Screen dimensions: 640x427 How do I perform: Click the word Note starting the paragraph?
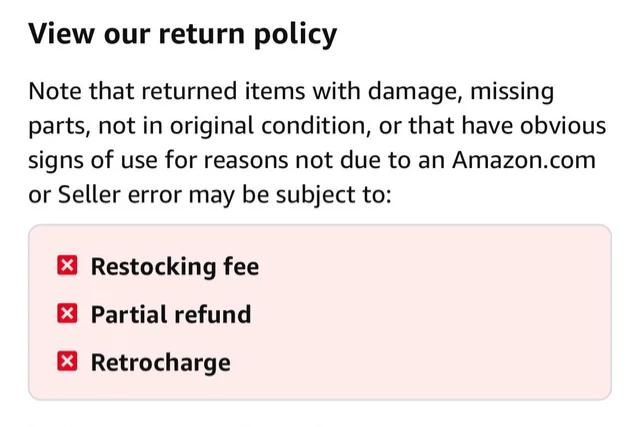(x=53, y=93)
